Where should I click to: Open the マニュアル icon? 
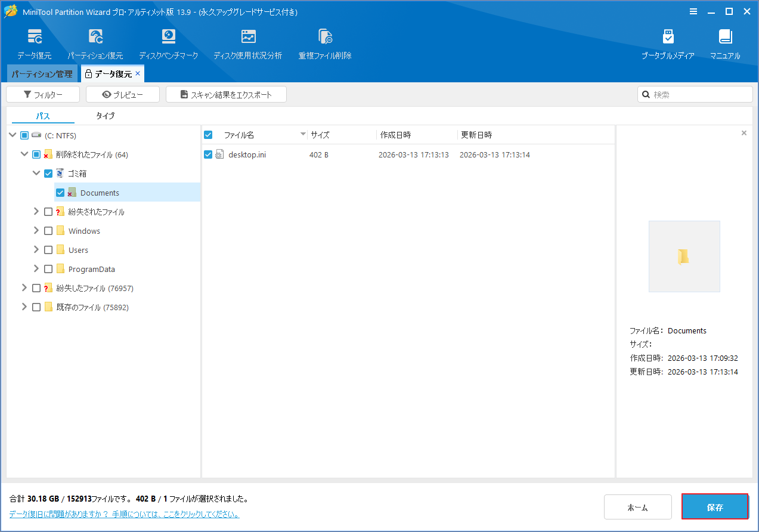tap(725, 36)
